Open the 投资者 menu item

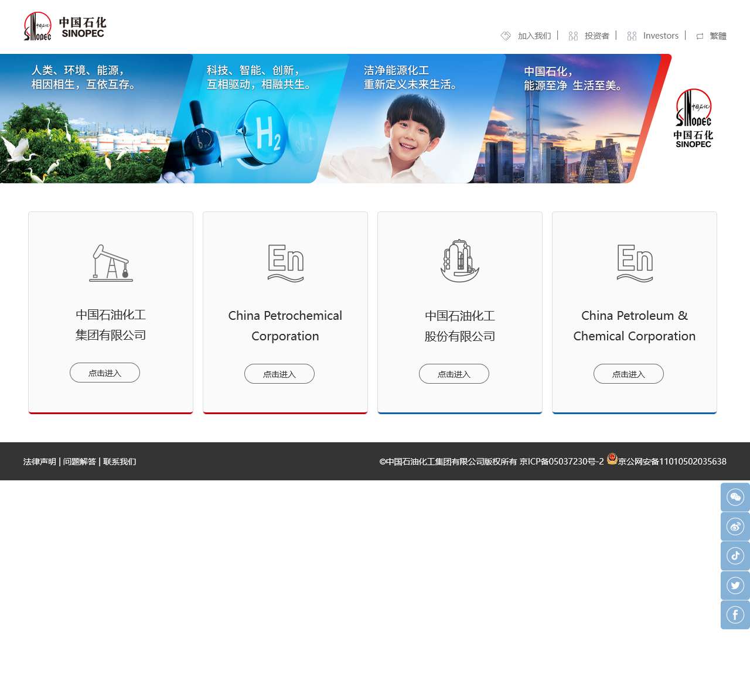click(x=596, y=36)
